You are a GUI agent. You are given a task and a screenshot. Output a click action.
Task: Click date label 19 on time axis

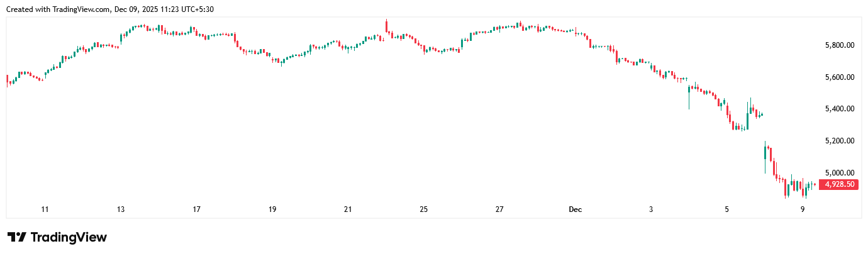click(x=272, y=209)
